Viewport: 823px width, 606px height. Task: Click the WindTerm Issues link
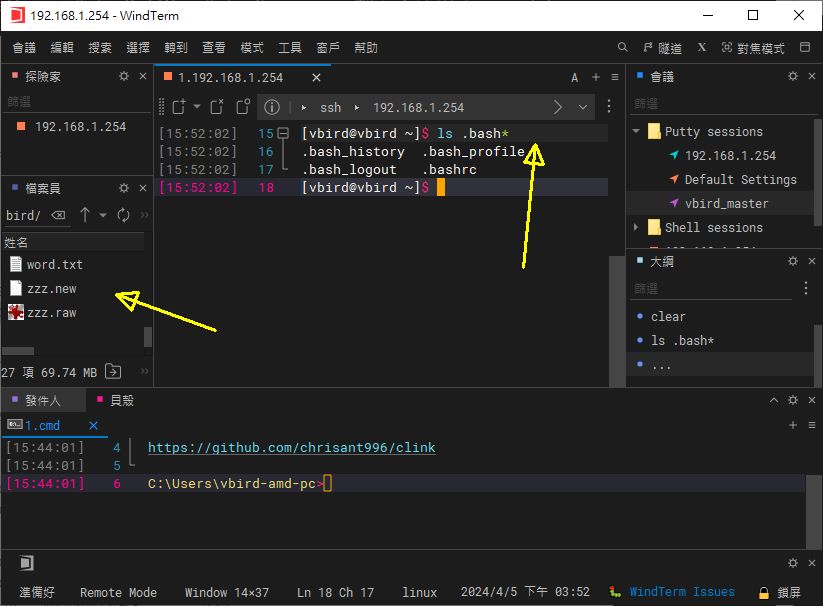pyautogui.click(x=681, y=592)
